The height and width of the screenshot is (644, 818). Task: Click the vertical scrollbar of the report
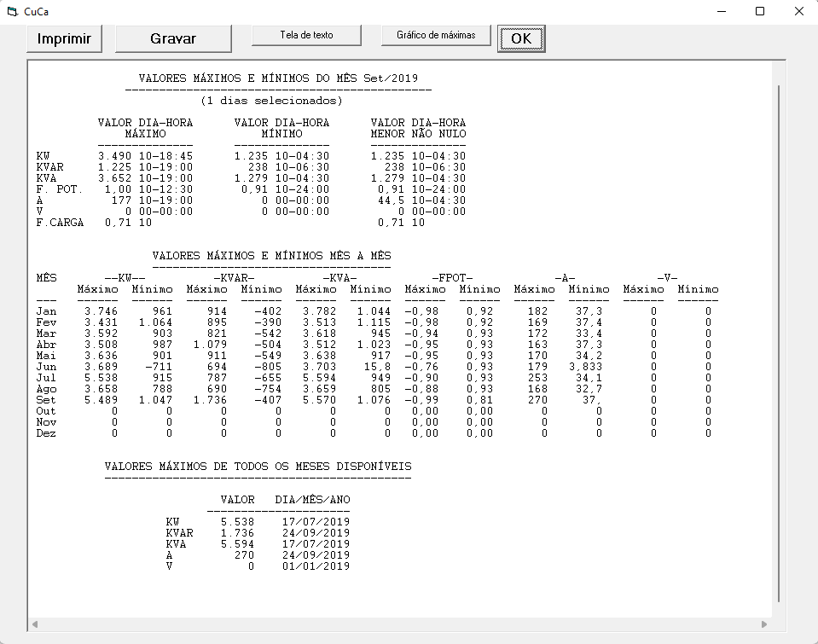coord(777,341)
